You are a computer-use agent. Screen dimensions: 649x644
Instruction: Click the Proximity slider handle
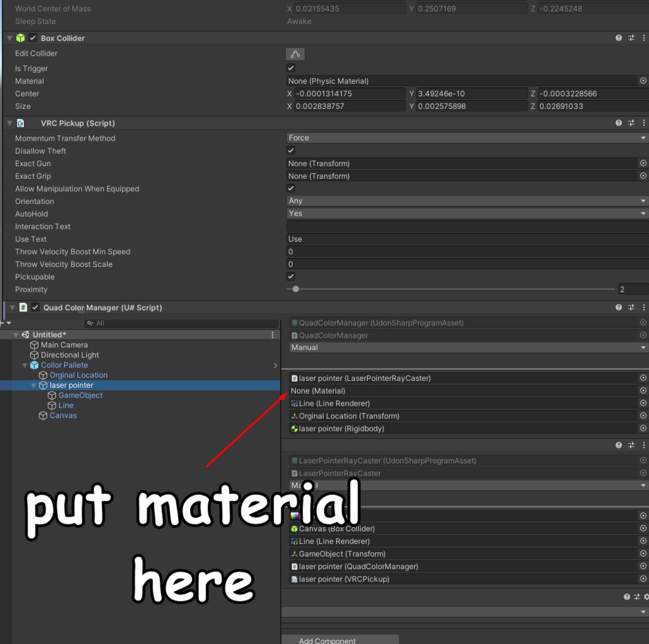pos(295,289)
